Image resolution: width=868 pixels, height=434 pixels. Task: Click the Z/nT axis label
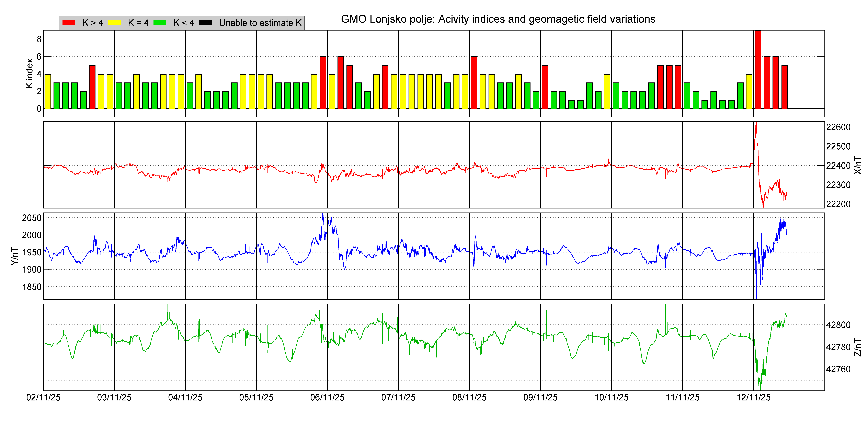point(858,347)
